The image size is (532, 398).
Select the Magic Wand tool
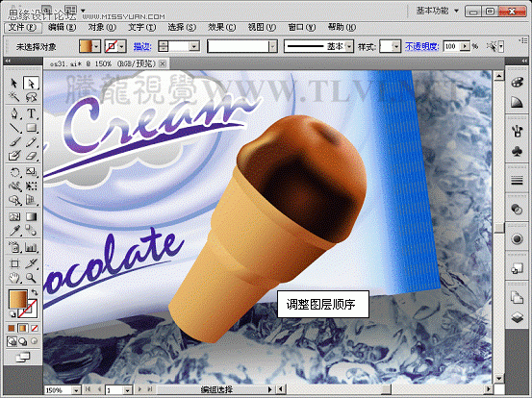coord(13,97)
